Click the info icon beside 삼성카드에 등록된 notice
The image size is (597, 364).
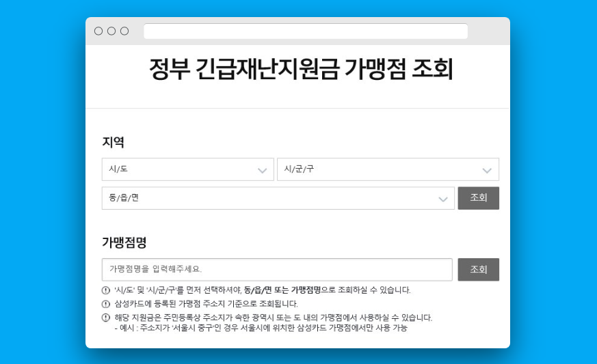(x=106, y=304)
